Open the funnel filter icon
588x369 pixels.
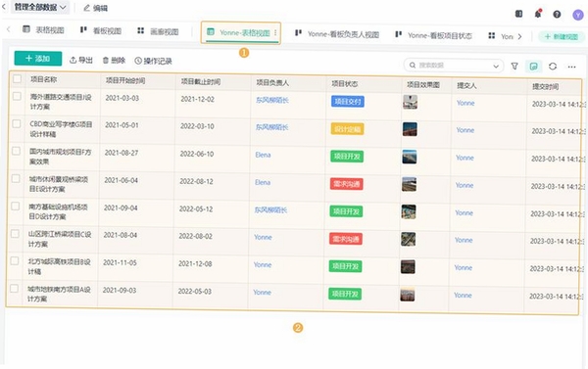(x=514, y=66)
